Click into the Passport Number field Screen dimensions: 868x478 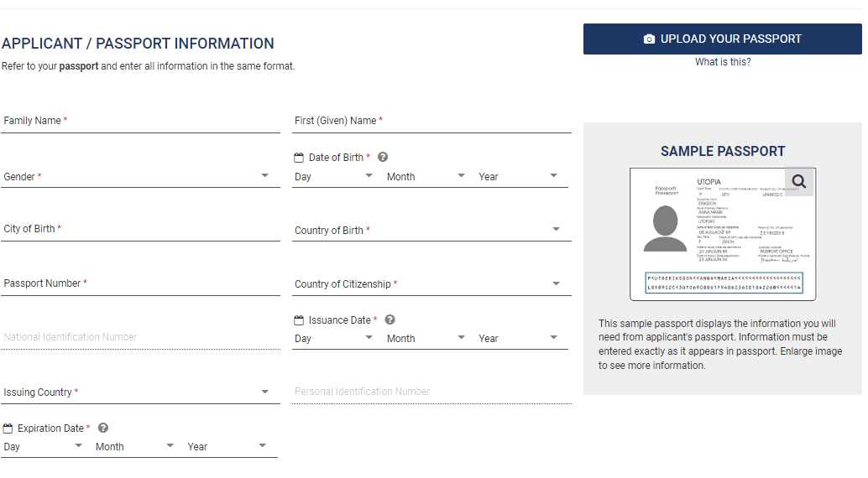(x=140, y=284)
